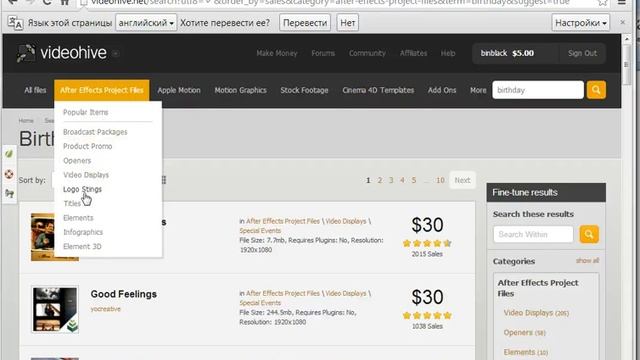640x360 pixels.
Task: Select Video Displays menu entry
Action: coord(86,175)
